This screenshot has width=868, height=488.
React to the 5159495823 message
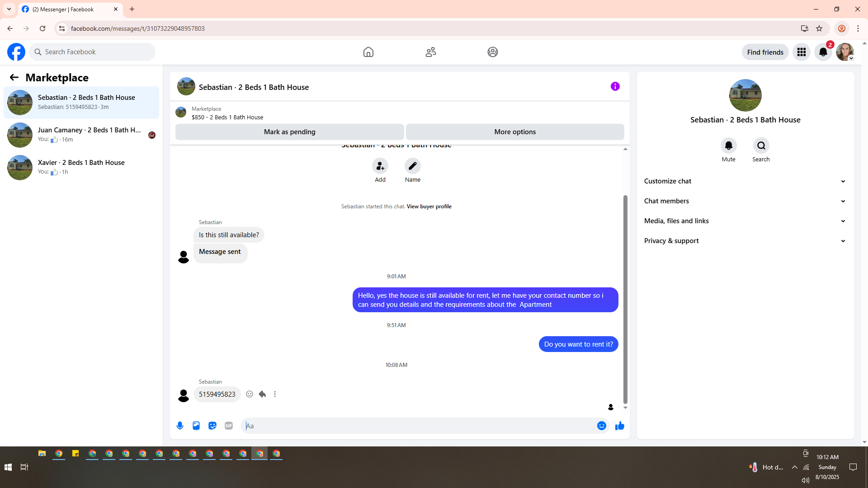coord(250,394)
